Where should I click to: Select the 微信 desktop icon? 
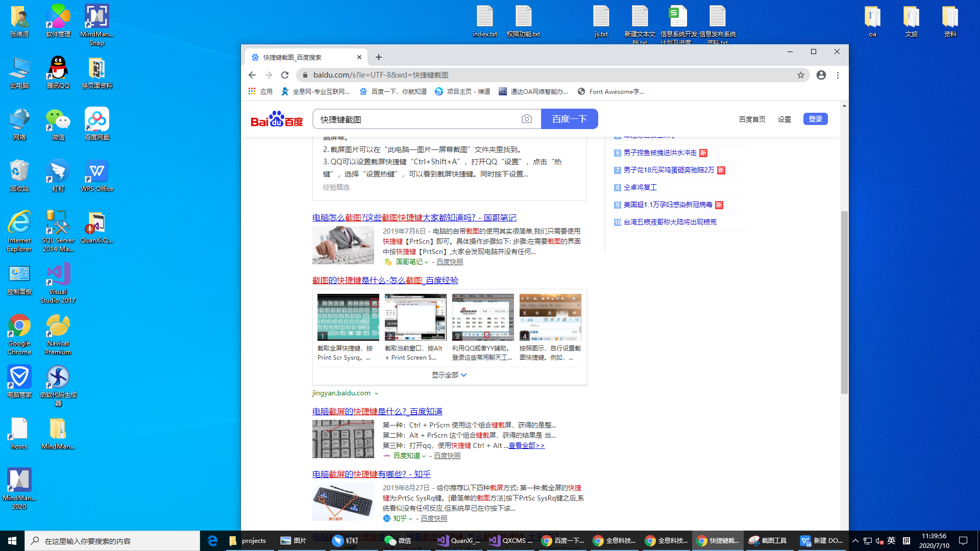click(58, 124)
